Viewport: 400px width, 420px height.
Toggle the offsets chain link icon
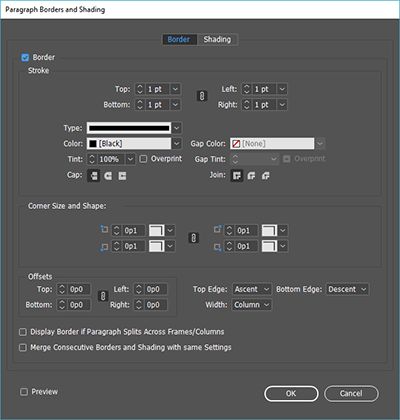click(103, 296)
